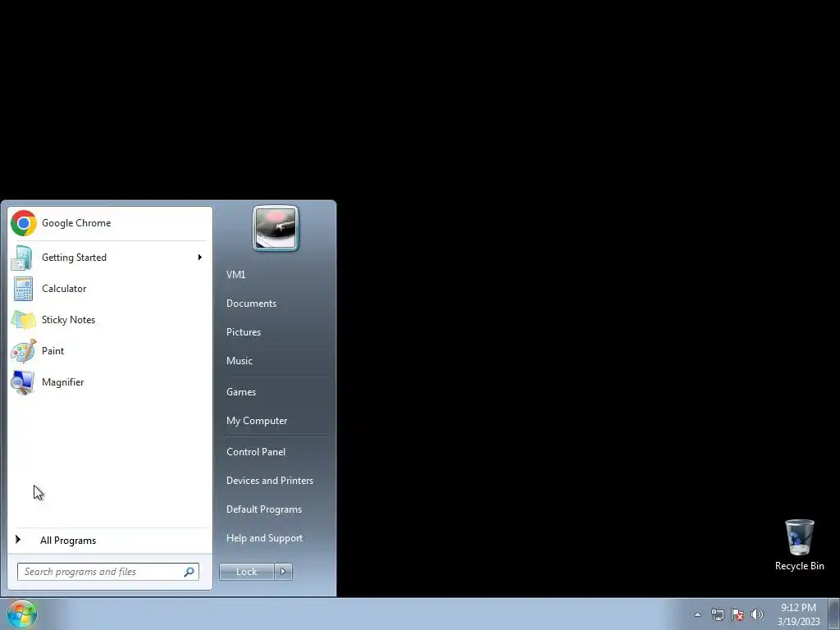This screenshot has width=840, height=630.
Task: Show hidden tray icons arrow
Action: coord(697,614)
